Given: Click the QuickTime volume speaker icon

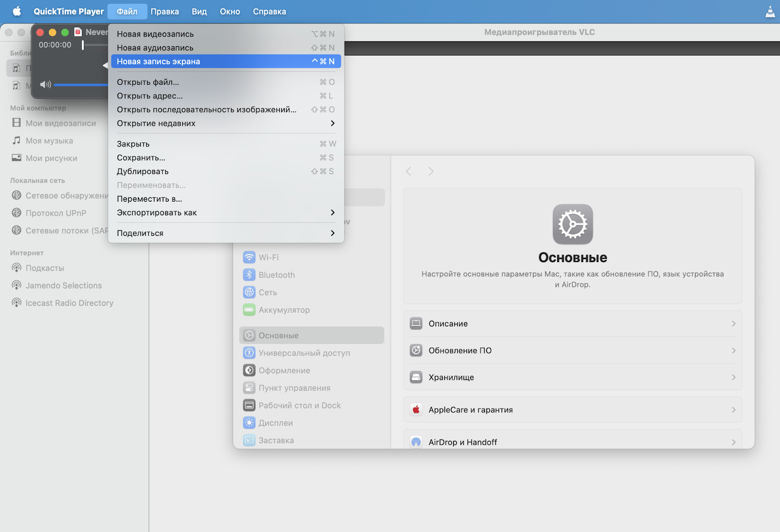Looking at the screenshot, I should point(45,85).
